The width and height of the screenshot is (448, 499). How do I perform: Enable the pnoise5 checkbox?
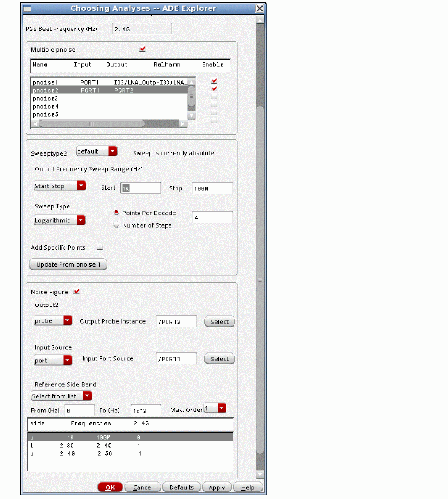(214, 112)
